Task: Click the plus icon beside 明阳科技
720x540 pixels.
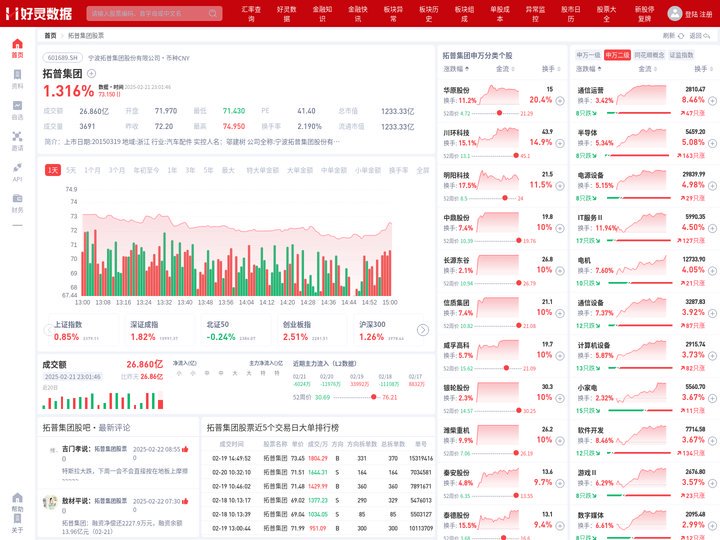Action: 560,186
